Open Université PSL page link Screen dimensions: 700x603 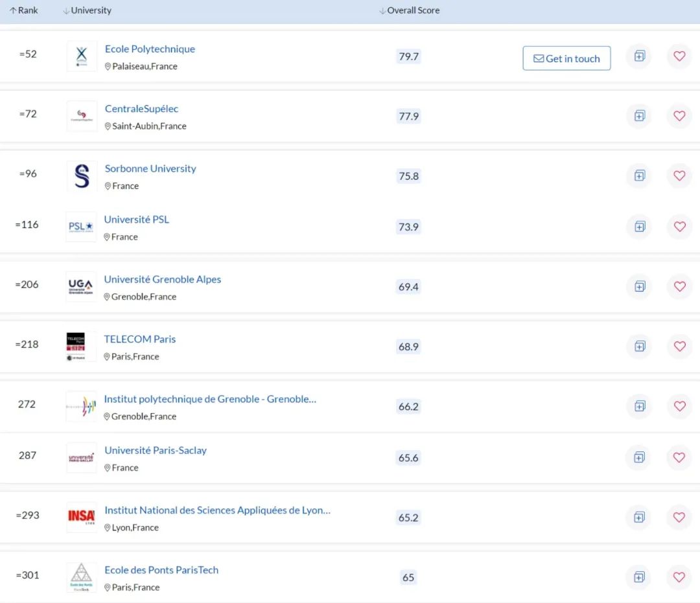[x=137, y=220]
